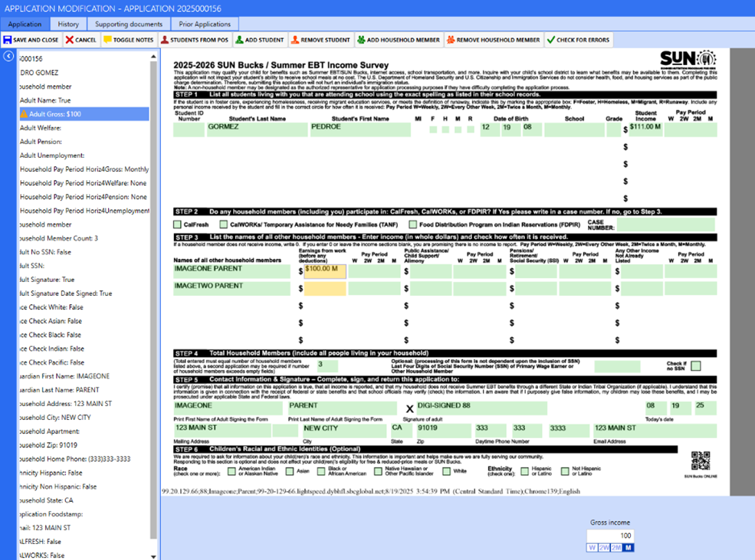Select the Adult Pension row
Viewport: 755px width, 560px height.
click(x=84, y=142)
